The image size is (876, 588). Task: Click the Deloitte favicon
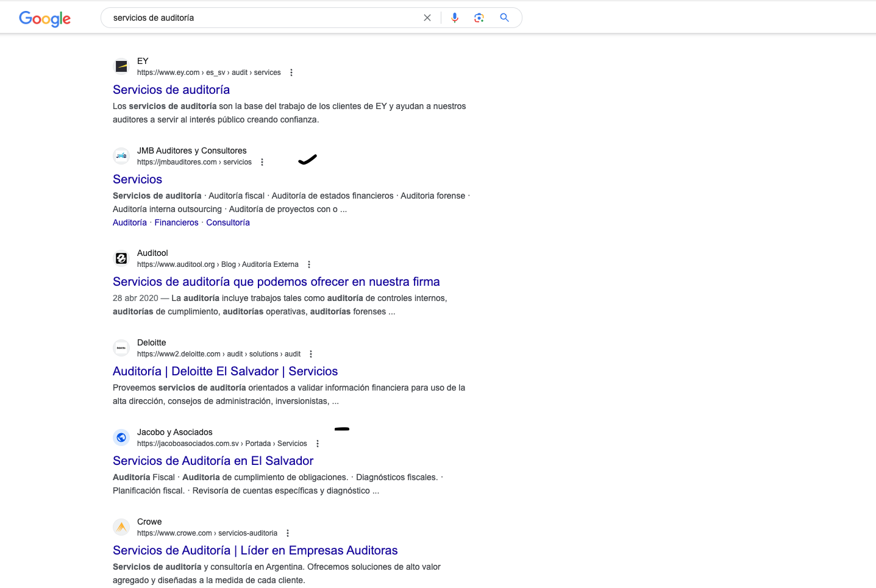121,348
